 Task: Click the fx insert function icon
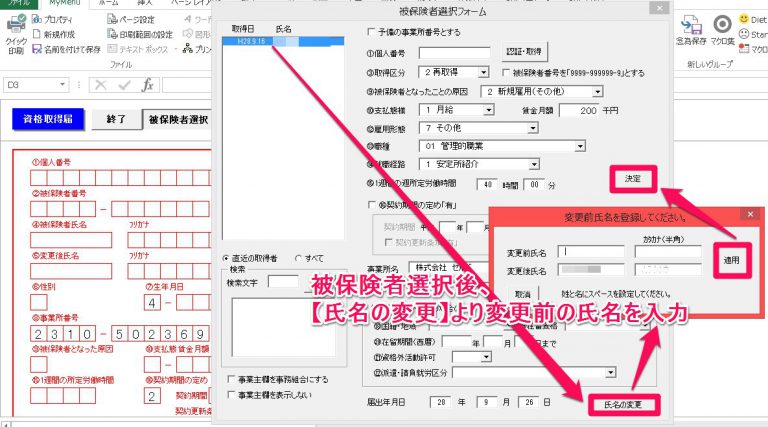pyautogui.click(x=147, y=85)
